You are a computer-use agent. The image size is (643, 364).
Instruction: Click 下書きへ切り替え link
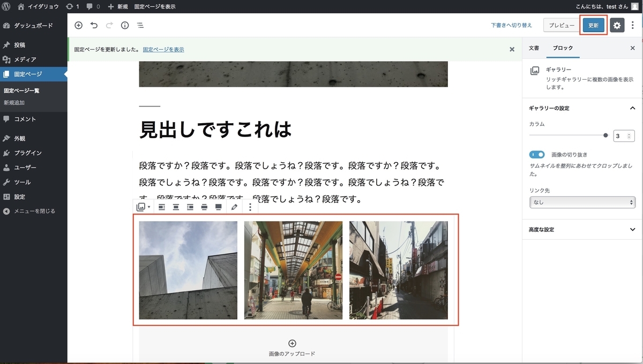click(x=512, y=25)
